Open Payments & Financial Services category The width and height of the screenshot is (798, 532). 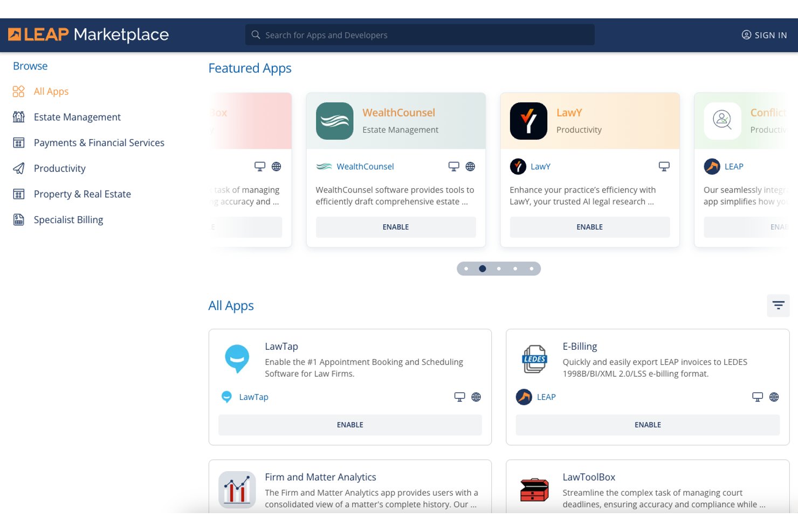coord(99,143)
